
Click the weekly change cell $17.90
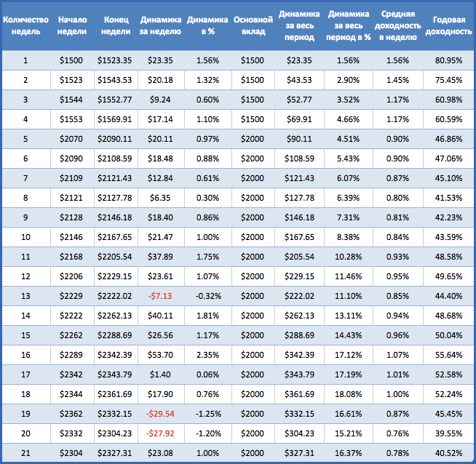(160, 394)
